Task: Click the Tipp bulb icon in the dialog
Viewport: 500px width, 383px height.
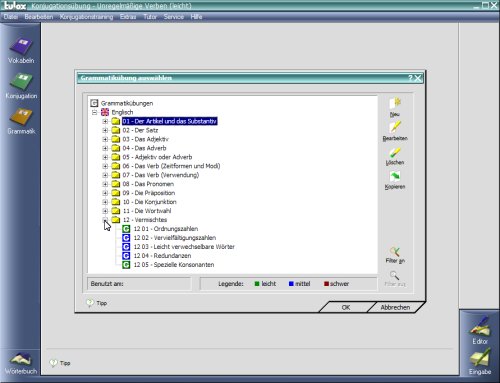Action: click(x=90, y=303)
